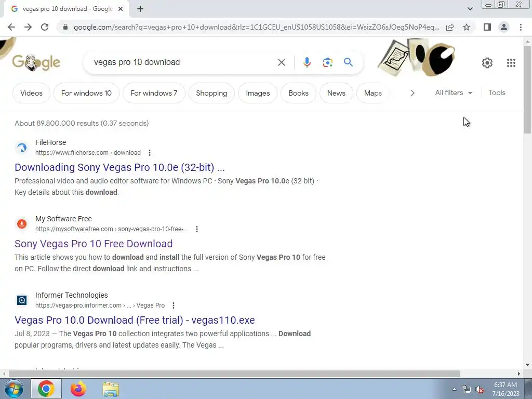Open Chrome three-dot menu
The image size is (532, 399).
coord(521,27)
